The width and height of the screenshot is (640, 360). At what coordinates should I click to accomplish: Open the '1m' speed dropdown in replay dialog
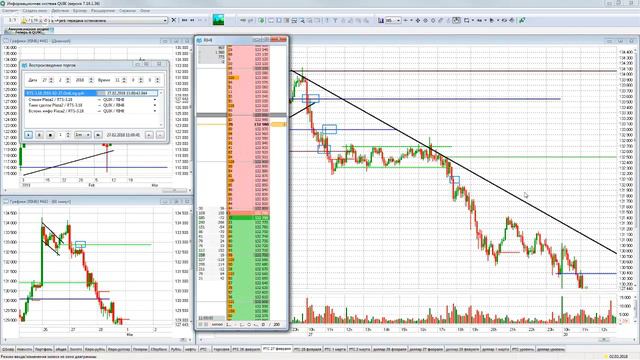pos(82,135)
